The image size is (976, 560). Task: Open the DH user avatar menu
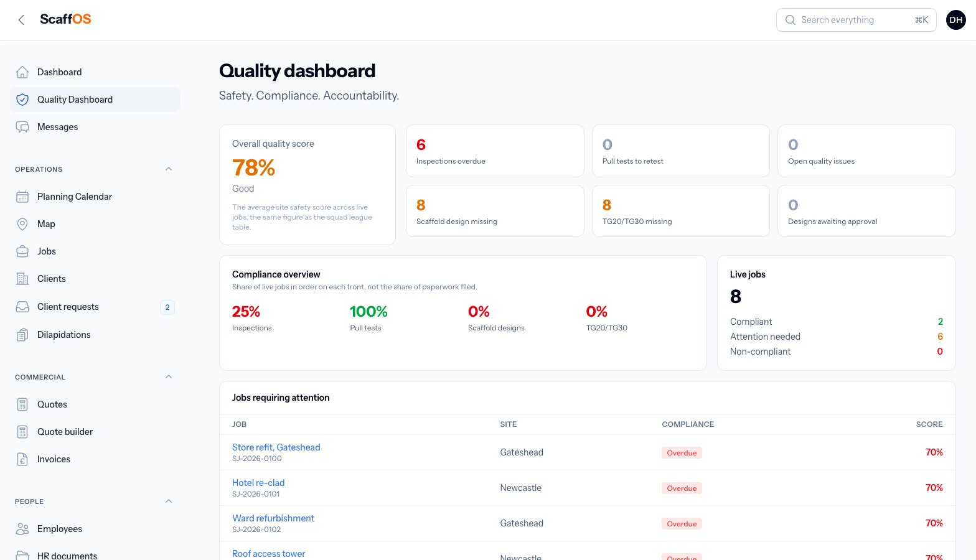pos(956,20)
